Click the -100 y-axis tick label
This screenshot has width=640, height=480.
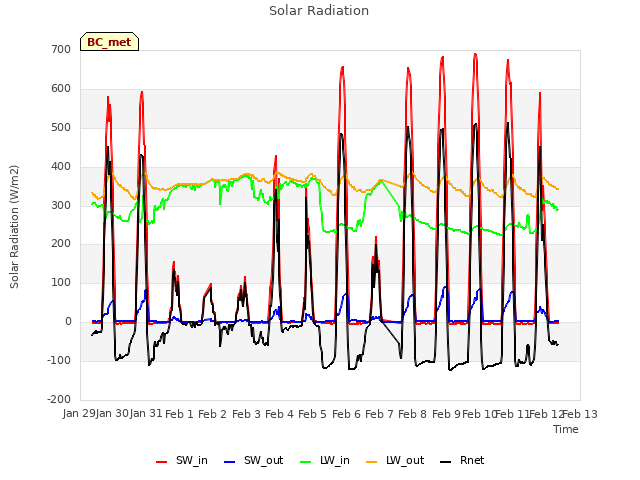(x=60, y=360)
